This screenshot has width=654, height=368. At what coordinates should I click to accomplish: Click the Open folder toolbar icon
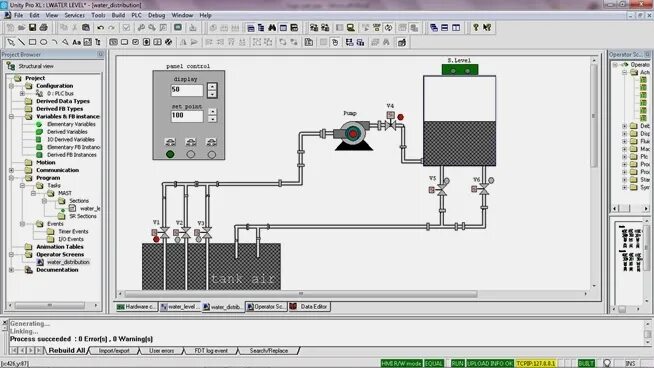click(x=21, y=28)
